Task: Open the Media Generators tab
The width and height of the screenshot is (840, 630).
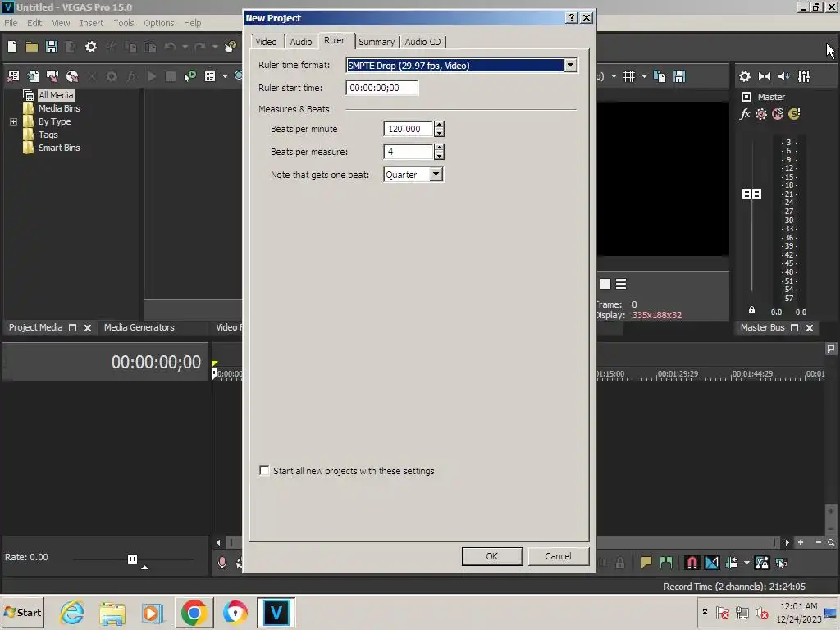Action: click(139, 327)
